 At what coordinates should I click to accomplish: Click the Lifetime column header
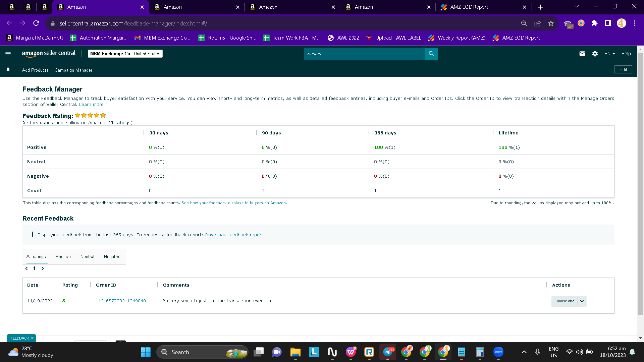(508, 133)
